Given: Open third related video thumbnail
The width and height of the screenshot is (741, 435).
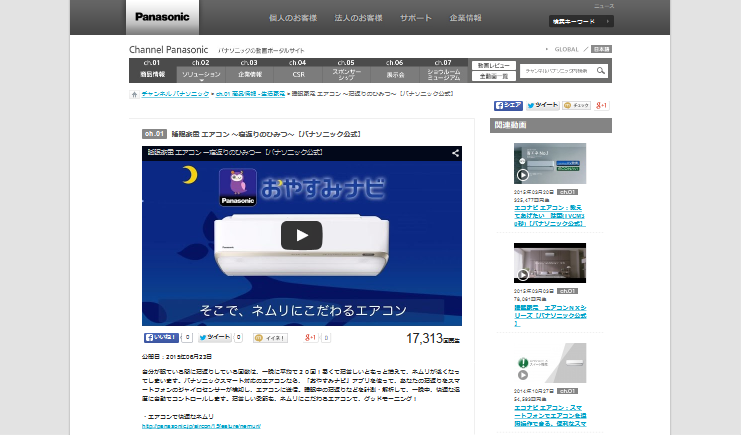Looking at the screenshot, I should click(x=550, y=363).
